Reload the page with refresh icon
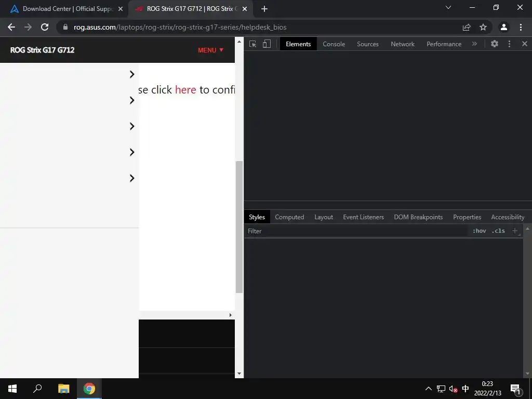Image resolution: width=532 pixels, height=399 pixels. pyautogui.click(x=45, y=27)
